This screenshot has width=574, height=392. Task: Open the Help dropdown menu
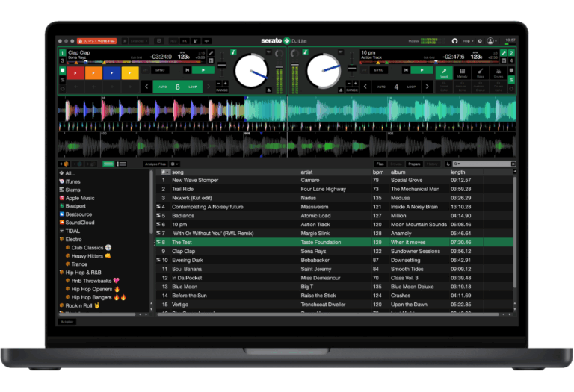click(x=468, y=41)
